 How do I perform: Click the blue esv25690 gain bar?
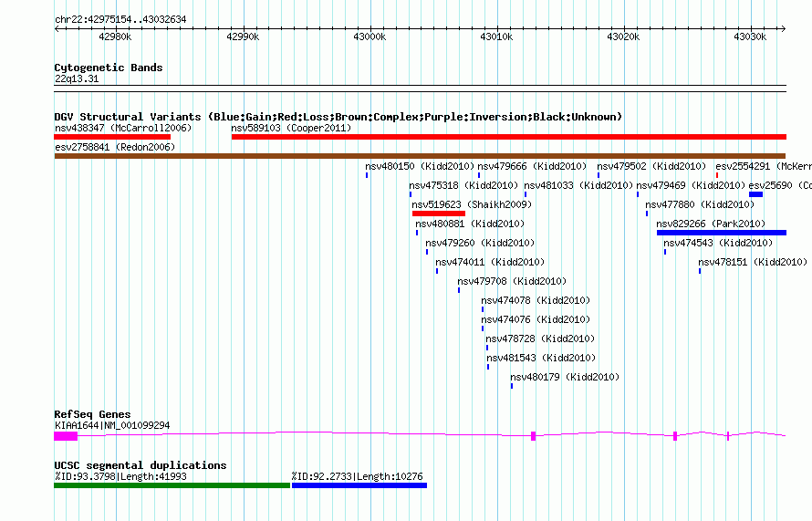(755, 194)
